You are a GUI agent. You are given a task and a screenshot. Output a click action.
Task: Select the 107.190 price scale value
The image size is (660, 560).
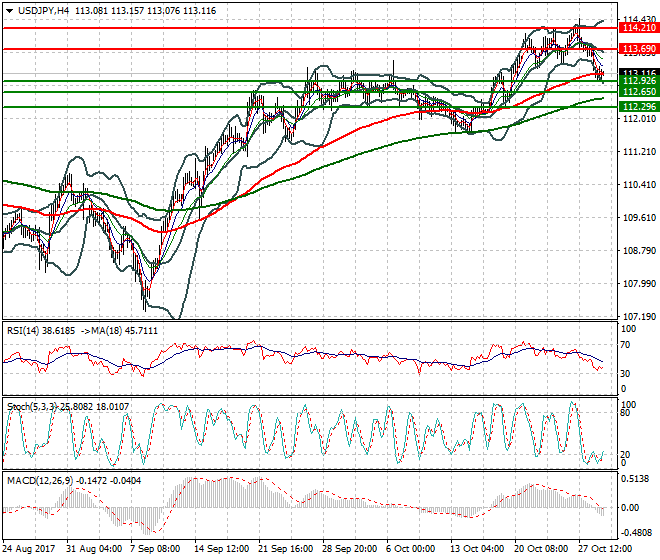pyautogui.click(x=639, y=317)
